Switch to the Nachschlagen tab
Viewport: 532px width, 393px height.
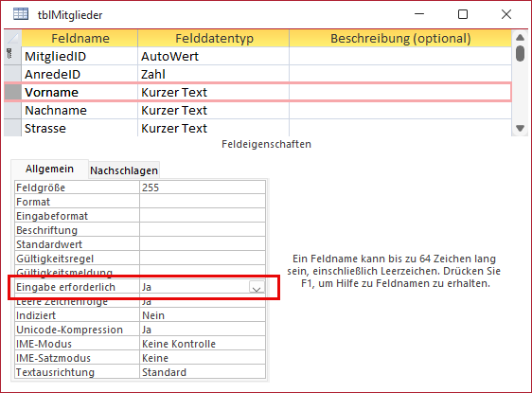124,170
